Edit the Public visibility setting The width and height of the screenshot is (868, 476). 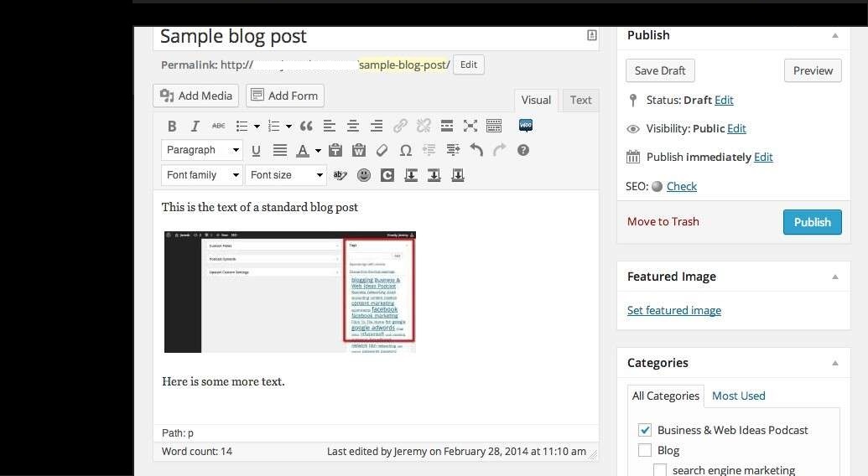tap(736, 129)
